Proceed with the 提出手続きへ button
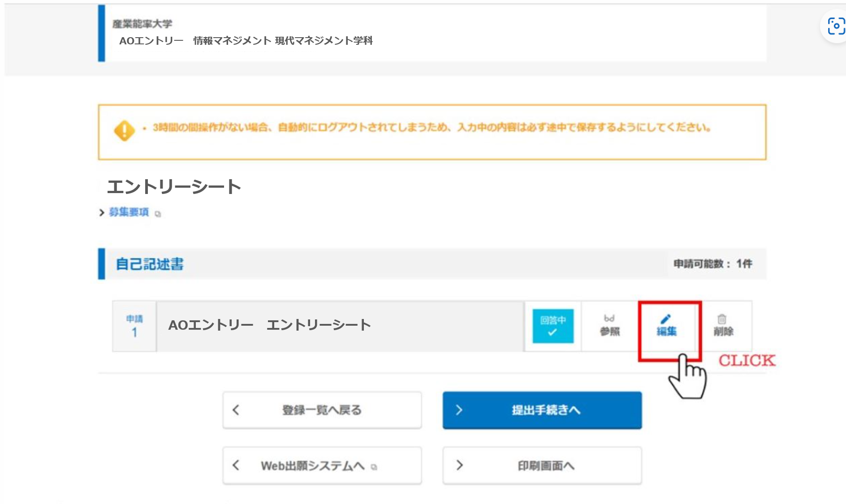 coord(542,410)
